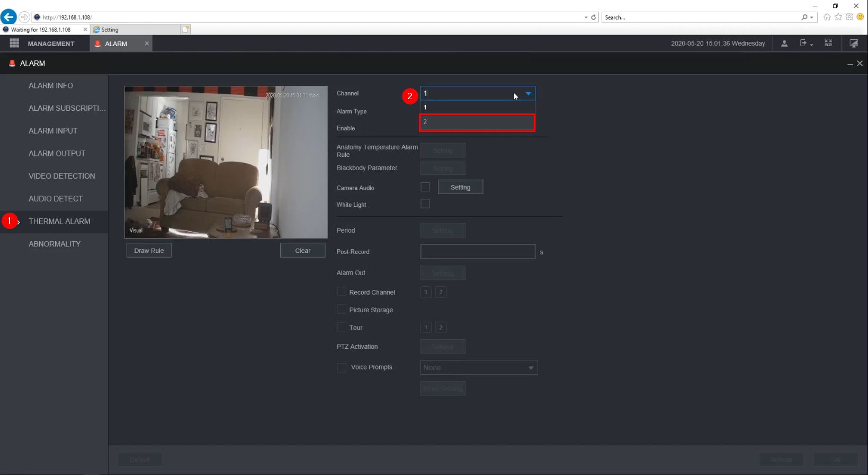Image resolution: width=868 pixels, height=475 pixels.
Task: Switch to Alarm Input section
Action: point(53,131)
